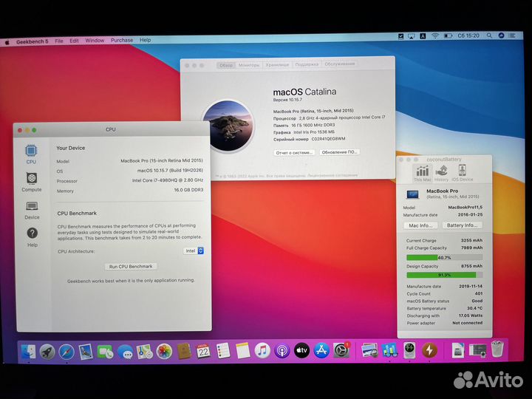This screenshot has height=399, width=532.
Task: Click the MacBook Pro laptop icon in coconutBattery
Action: [x=412, y=194]
